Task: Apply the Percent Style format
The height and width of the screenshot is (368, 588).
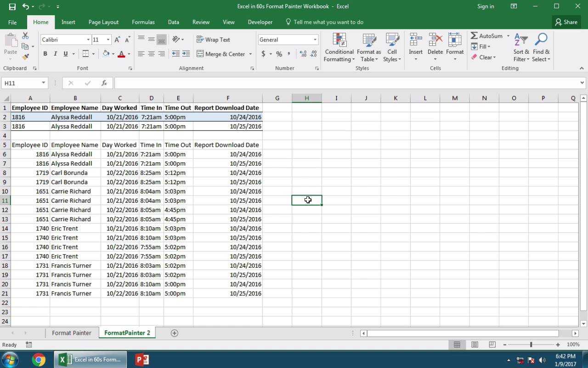Action: (279, 54)
